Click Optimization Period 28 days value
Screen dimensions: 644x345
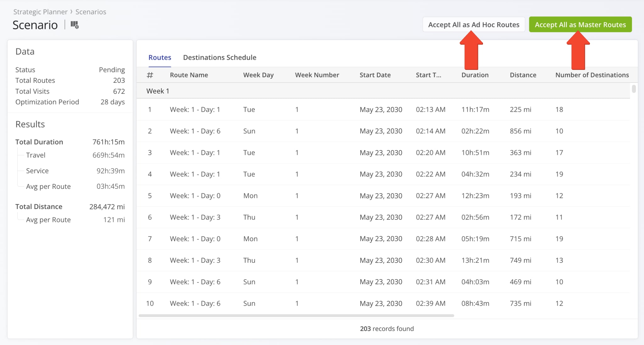113,102
